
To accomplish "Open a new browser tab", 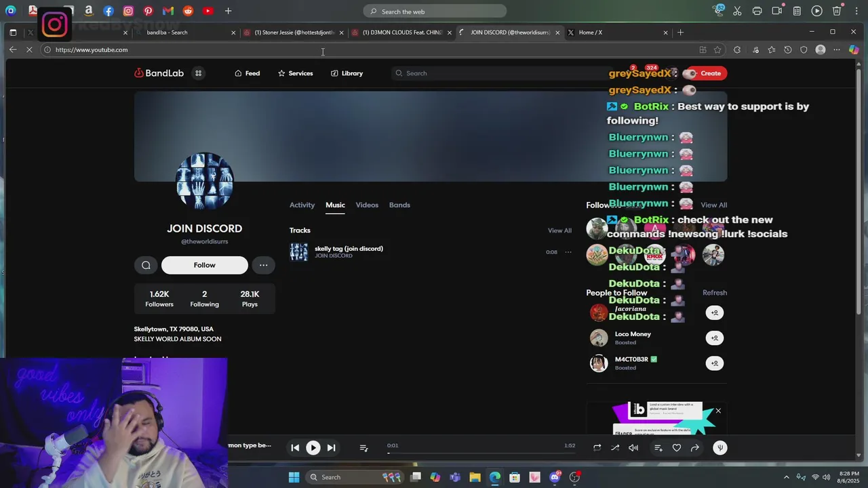I will click(x=680, y=32).
